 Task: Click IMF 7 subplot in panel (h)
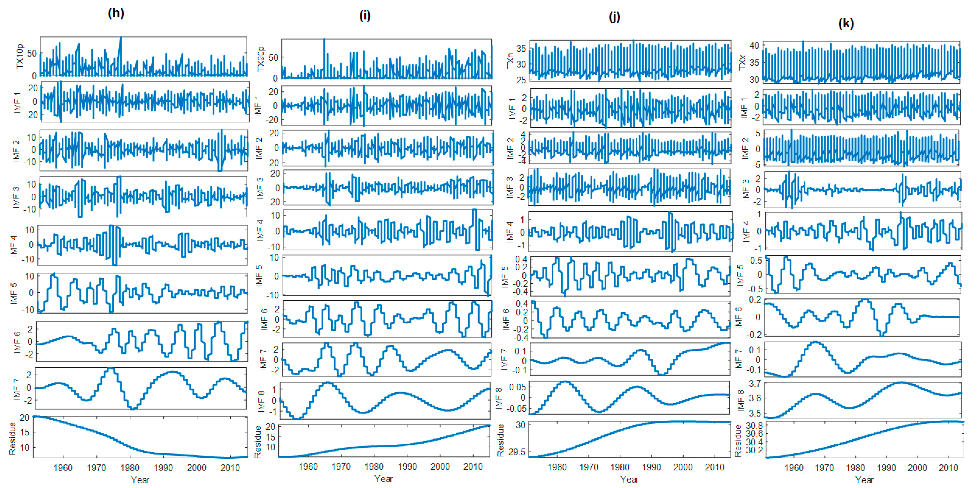coord(140,388)
